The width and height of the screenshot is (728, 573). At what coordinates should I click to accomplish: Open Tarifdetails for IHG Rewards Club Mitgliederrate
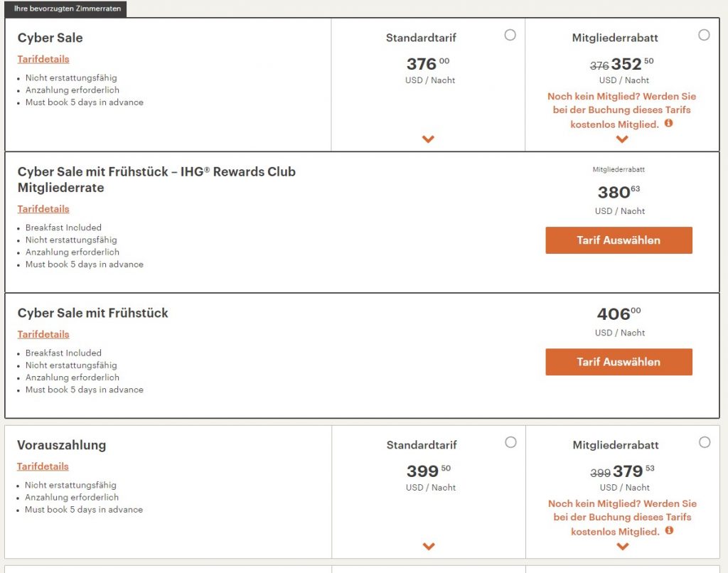pos(43,209)
